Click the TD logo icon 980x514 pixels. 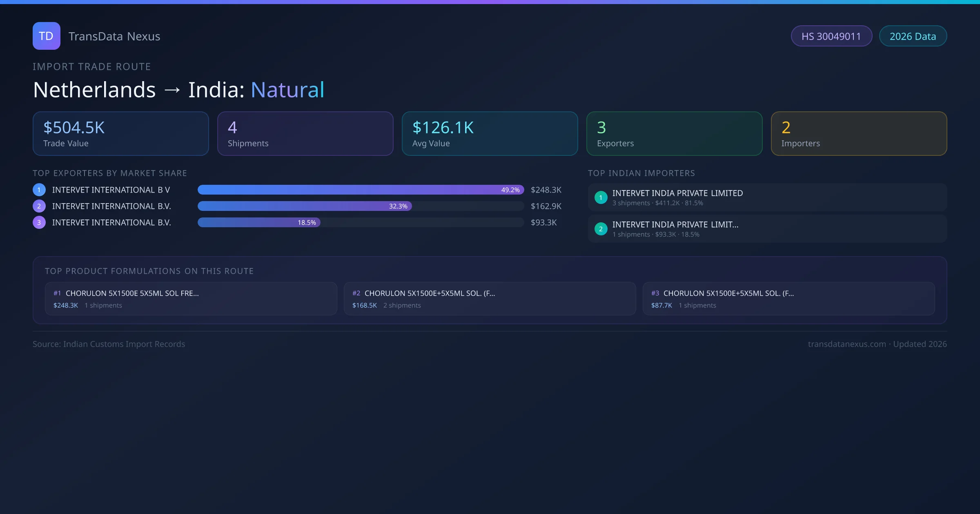(46, 36)
